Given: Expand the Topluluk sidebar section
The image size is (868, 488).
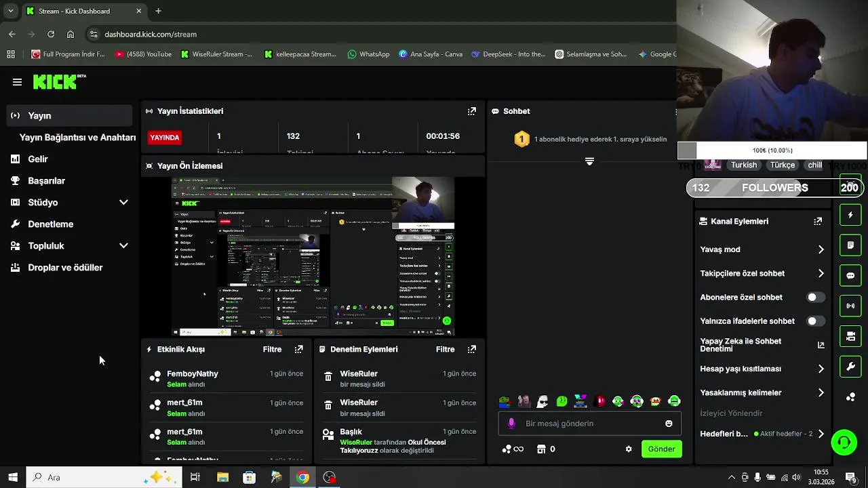Looking at the screenshot, I should pyautogui.click(x=123, y=245).
